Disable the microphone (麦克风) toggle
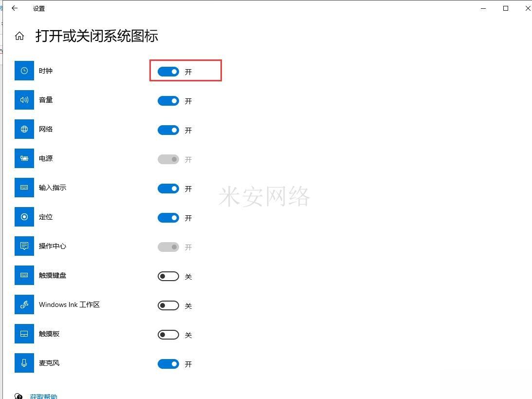 coord(168,364)
